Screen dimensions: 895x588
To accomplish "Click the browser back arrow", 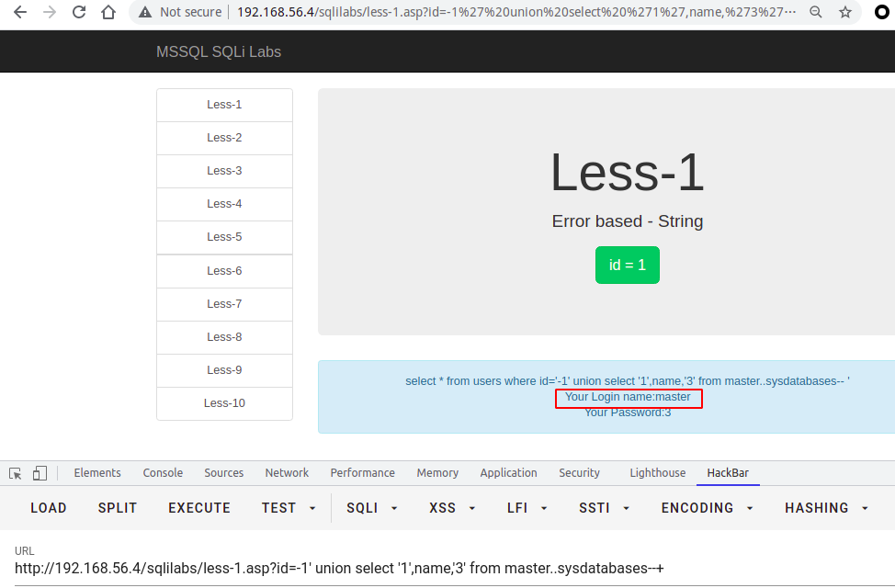I will (20, 12).
